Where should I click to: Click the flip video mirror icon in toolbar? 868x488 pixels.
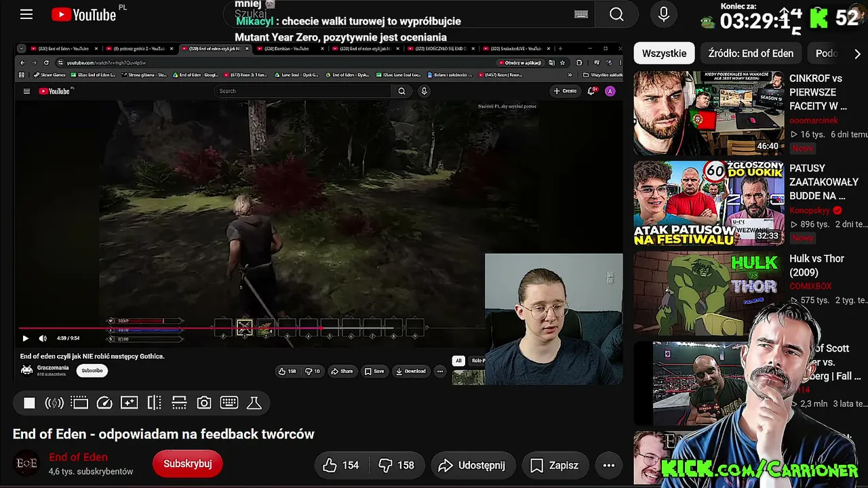coord(155,403)
